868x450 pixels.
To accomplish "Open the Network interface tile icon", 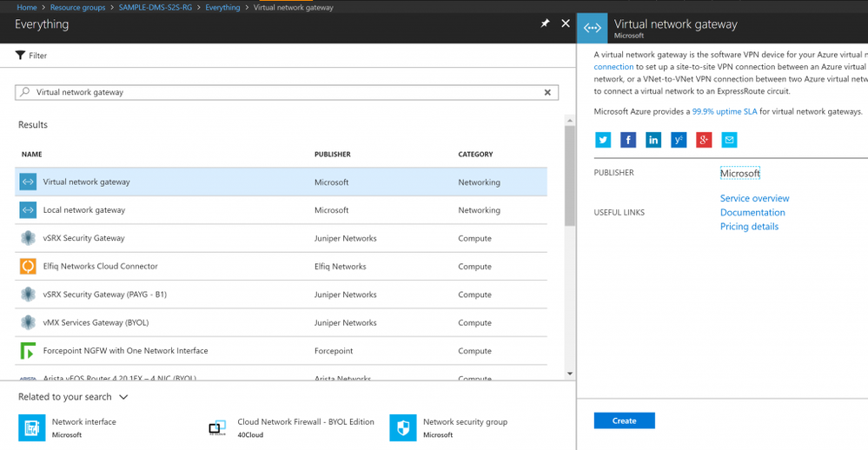I will click(32, 428).
